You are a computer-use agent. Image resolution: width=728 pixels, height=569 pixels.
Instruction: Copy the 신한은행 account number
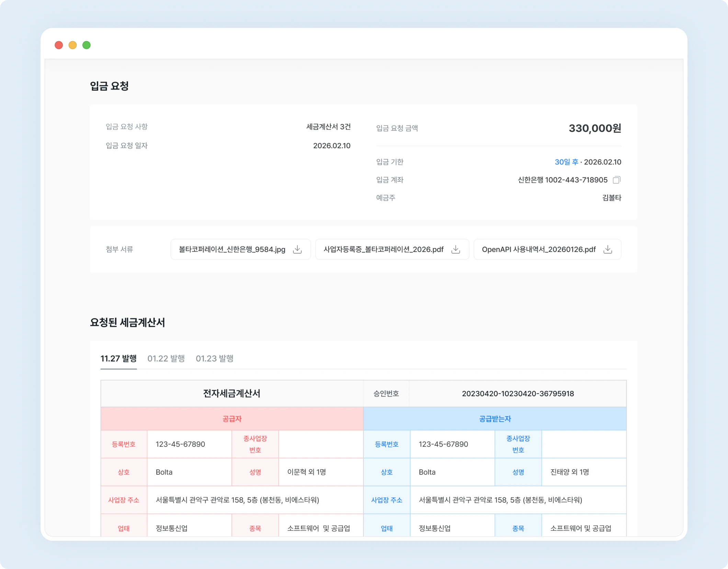pyautogui.click(x=617, y=180)
